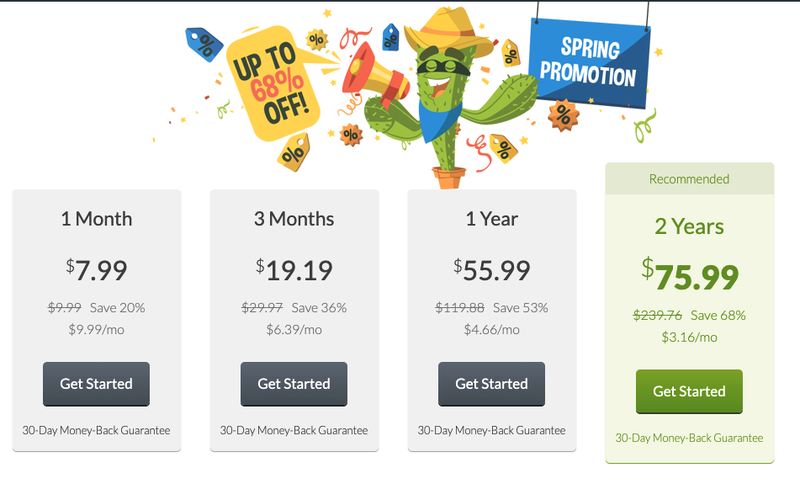Click Get Started for 1 Month plan

click(x=96, y=384)
